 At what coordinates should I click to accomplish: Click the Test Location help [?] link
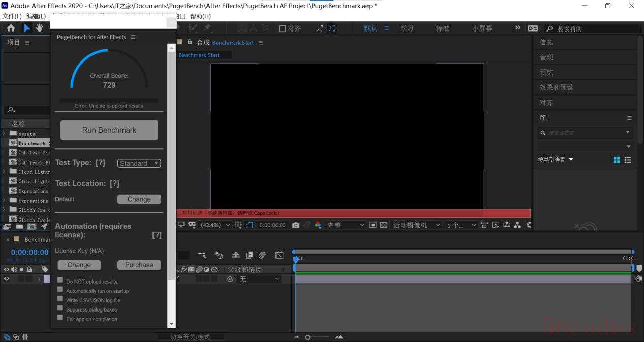pos(114,183)
